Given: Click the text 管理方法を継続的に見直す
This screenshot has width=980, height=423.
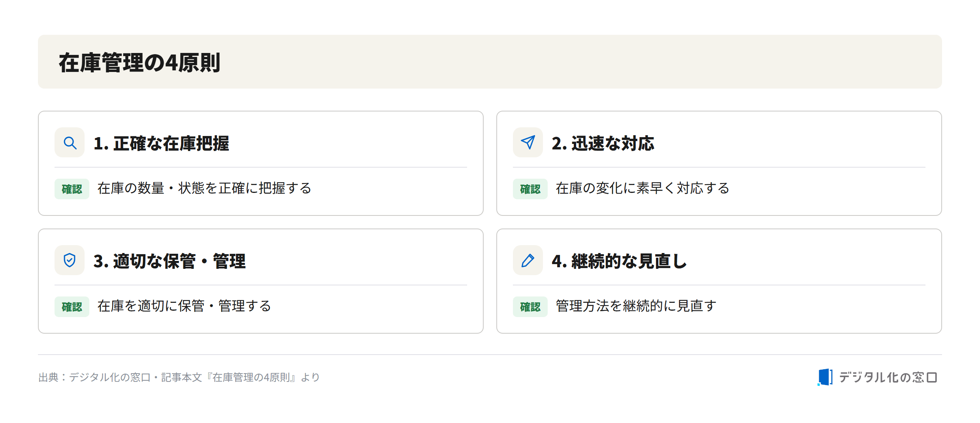Looking at the screenshot, I should [x=636, y=306].
